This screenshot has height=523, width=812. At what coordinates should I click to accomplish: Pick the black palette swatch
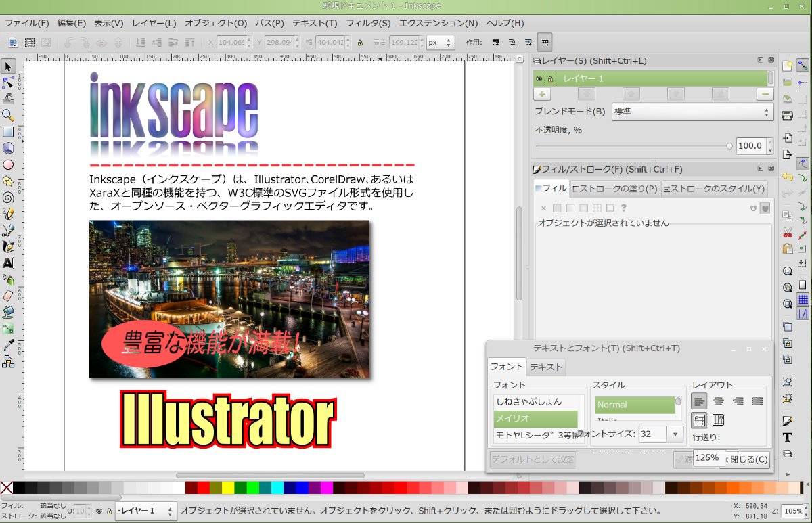tap(19, 488)
